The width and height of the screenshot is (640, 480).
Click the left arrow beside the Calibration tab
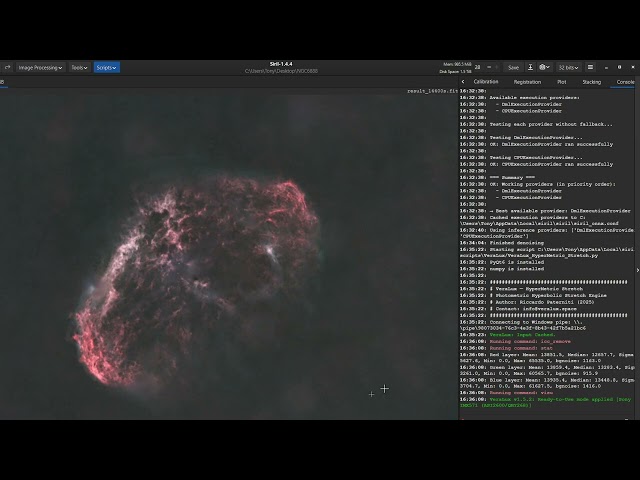pyautogui.click(x=463, y=82)
